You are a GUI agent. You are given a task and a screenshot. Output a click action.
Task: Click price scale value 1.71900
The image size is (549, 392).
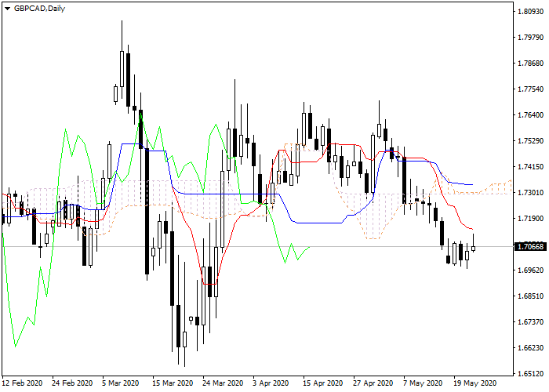[530, 219]
